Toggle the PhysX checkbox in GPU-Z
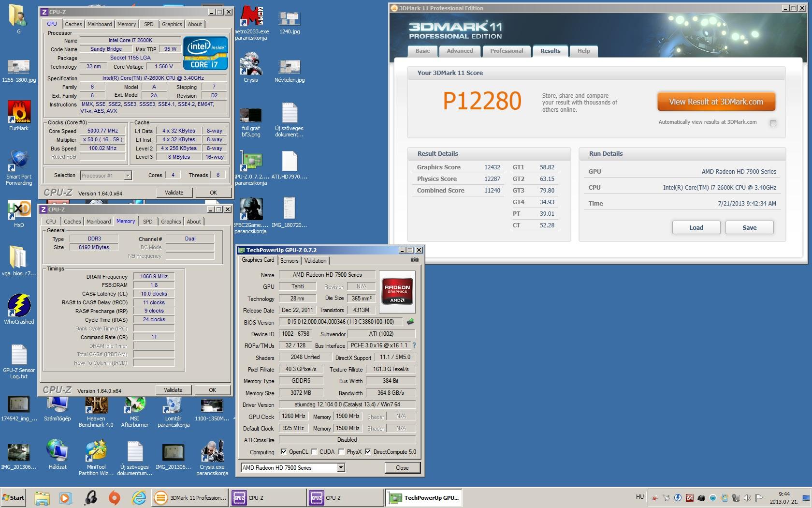 coord(341,451)
